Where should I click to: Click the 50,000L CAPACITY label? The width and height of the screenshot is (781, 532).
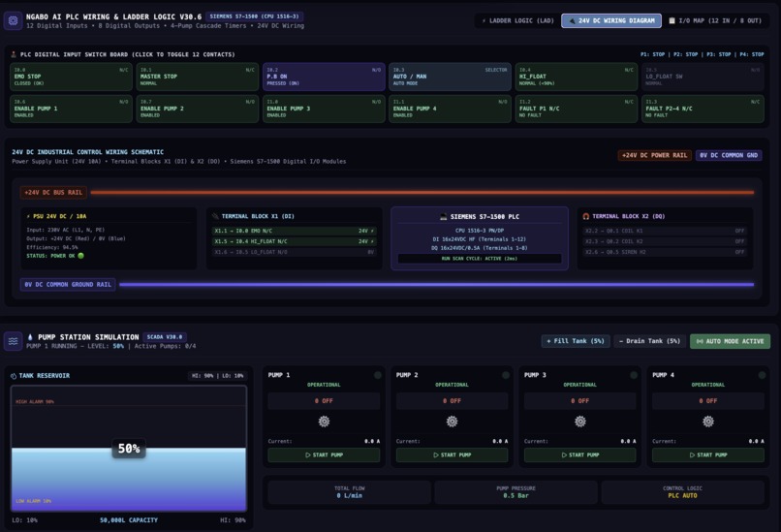click(x=129, y=520)
